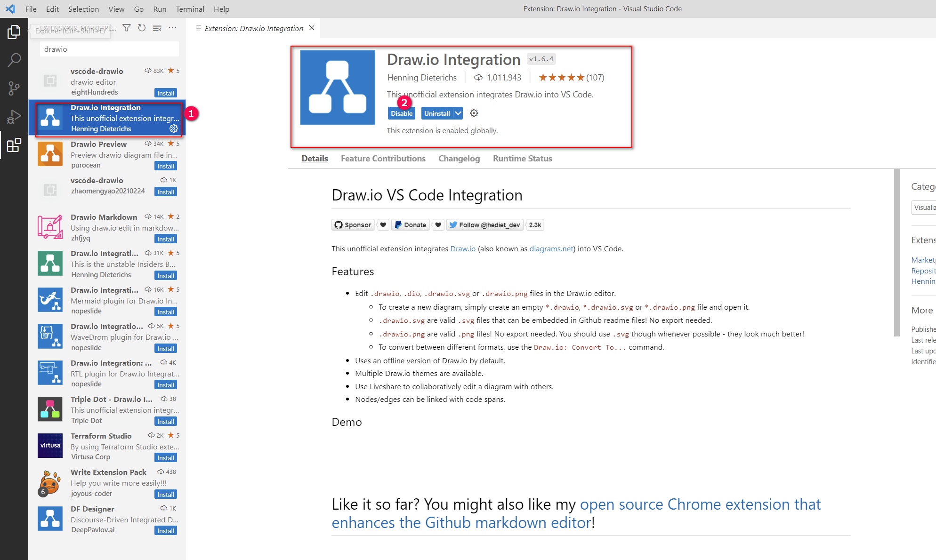936x560 pixels.
Task: Disable the Draw.io Integration extension
Action: click(401, 113)
